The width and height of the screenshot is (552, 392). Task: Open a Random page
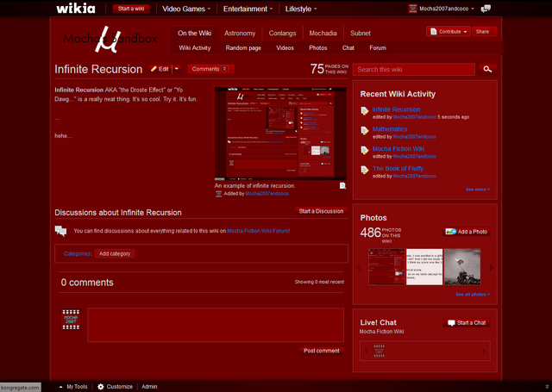[x=243, y=47]
